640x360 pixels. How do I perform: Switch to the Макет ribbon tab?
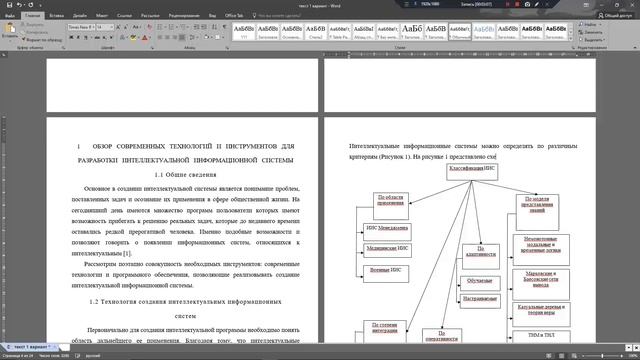tap(102, 16)
